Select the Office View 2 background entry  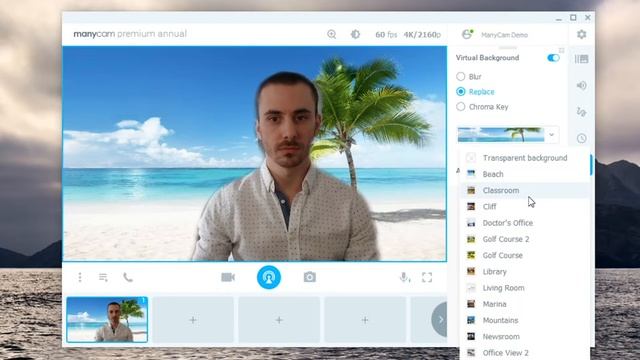(x=524, y=353)
